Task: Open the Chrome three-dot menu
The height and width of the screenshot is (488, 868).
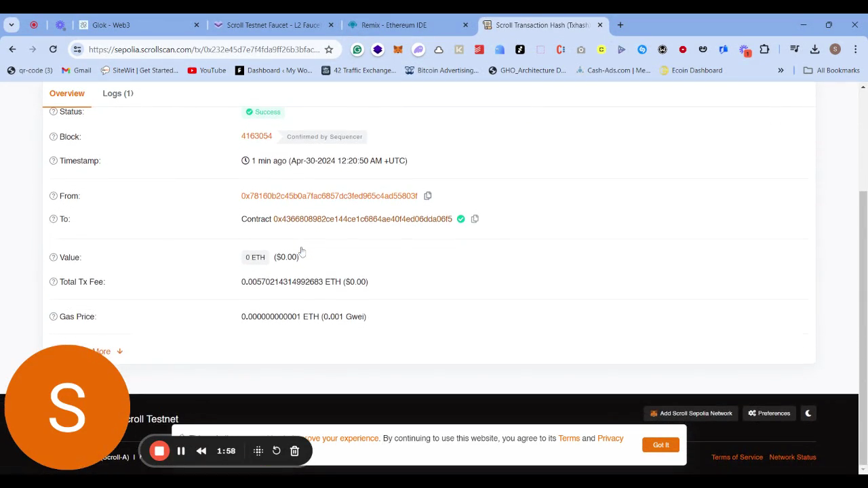Action: 854,49
